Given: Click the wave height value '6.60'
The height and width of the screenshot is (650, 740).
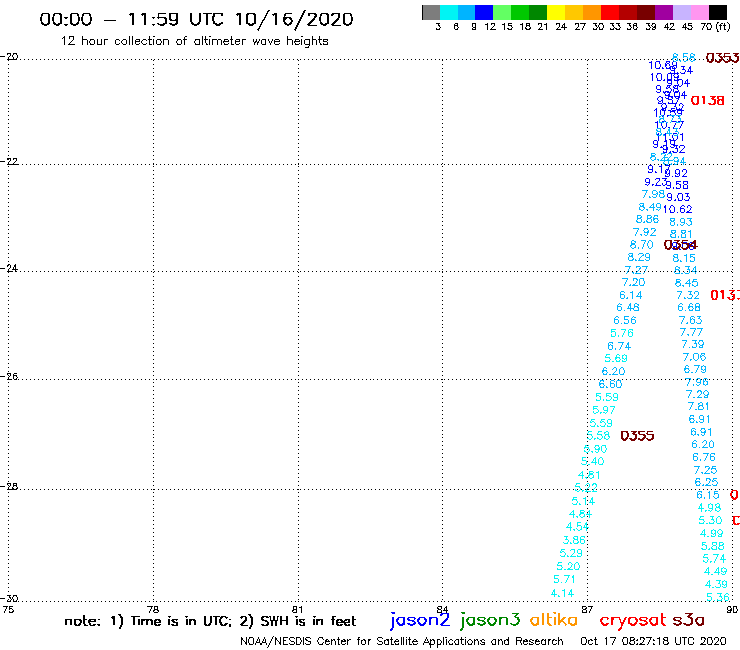Looking at the screenshot, I should (x=610, y=384).
